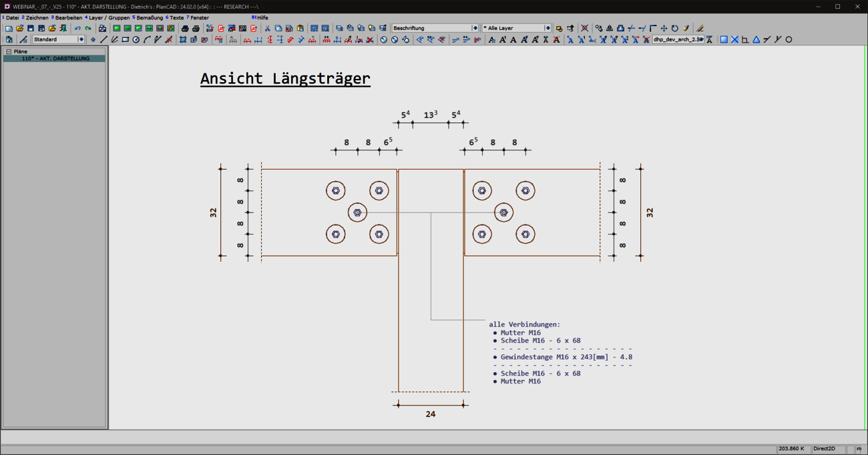Click the Cut scissors icon
This screenshot has height=455, width=868.
coord(267,29)
